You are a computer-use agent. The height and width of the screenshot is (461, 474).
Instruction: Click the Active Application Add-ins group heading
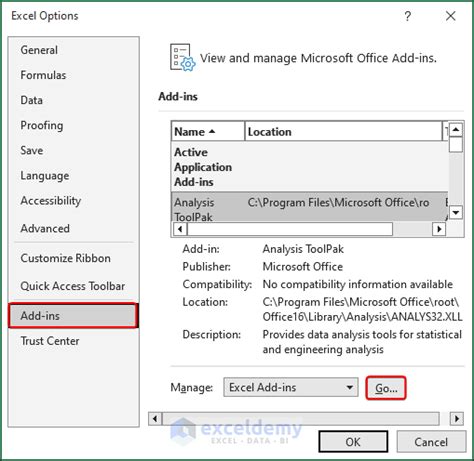click(x=203, y=167)
